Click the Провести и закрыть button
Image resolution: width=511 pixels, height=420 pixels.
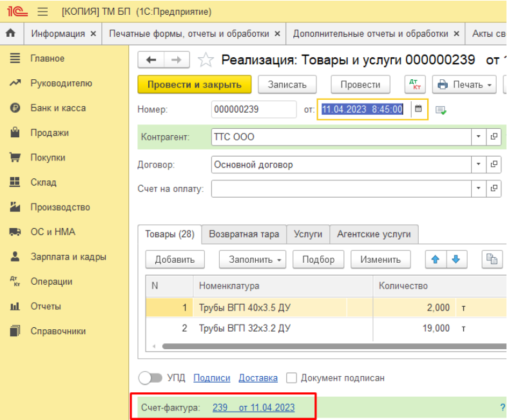(195, 84)
